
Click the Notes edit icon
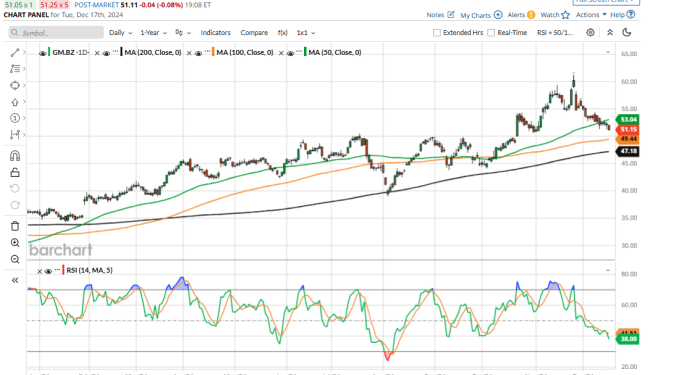[x=451, y=15]
